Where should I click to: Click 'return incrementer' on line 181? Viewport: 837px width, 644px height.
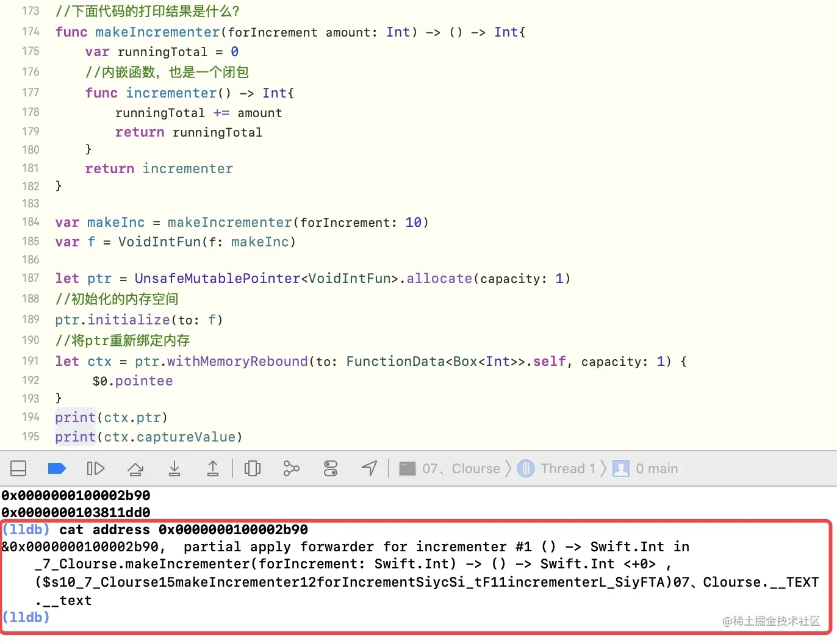pos(159,169)
